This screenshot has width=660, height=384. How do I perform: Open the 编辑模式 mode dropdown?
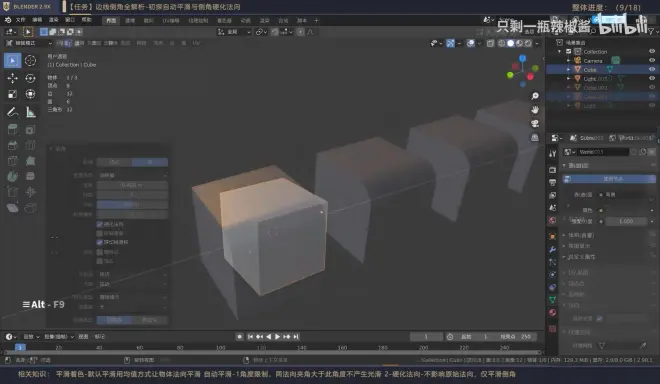[29, 43]
